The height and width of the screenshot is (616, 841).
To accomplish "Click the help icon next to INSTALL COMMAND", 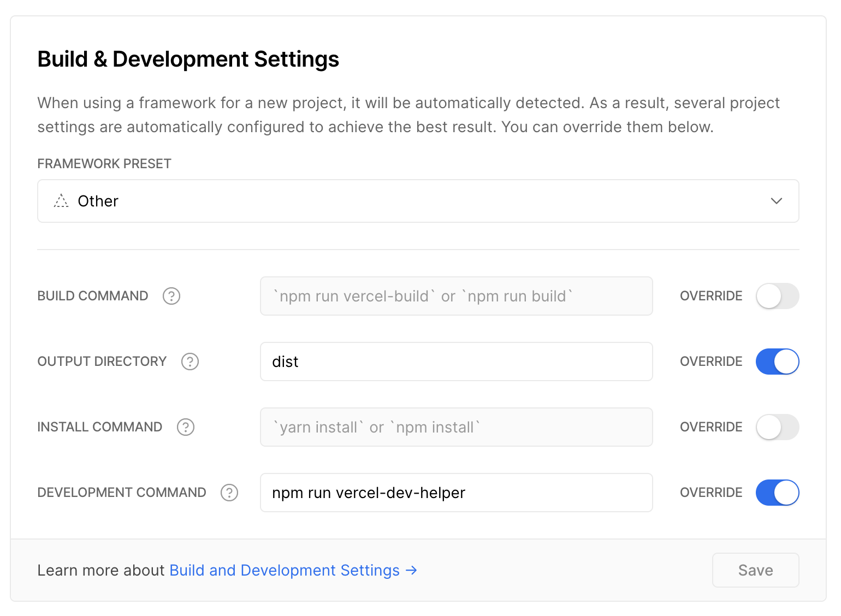I will point(185,427).
